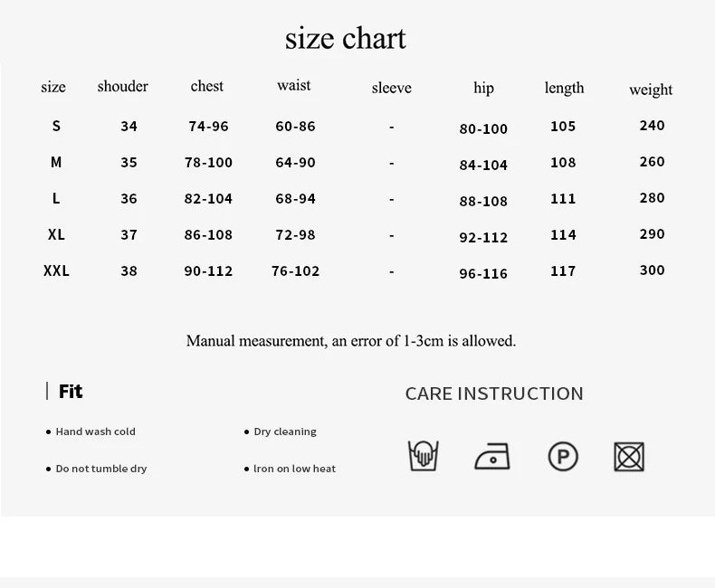Select the XXL size row label

(x=56, y=270)
